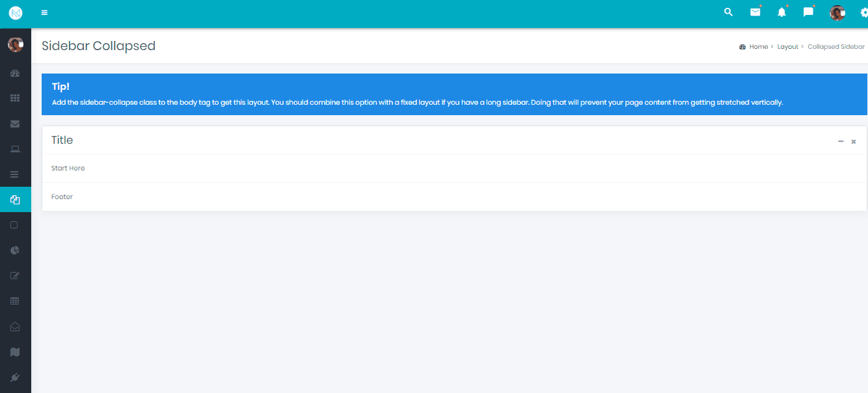Click the dashboard icon beside Home breadcrumb
Screen dimensions: 868x393
click(742, 47)
